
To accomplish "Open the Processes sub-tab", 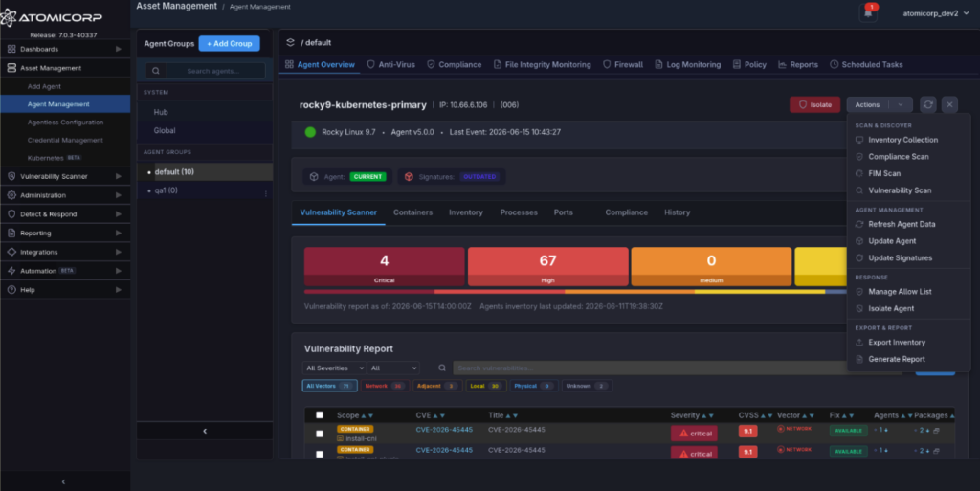I will click(519, 212).
